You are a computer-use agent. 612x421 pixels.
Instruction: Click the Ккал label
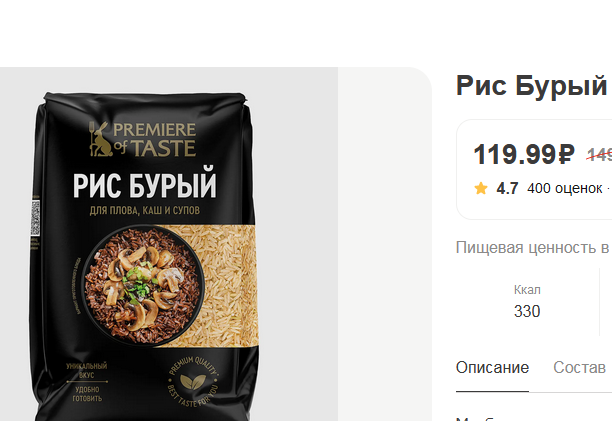(527, 290)
